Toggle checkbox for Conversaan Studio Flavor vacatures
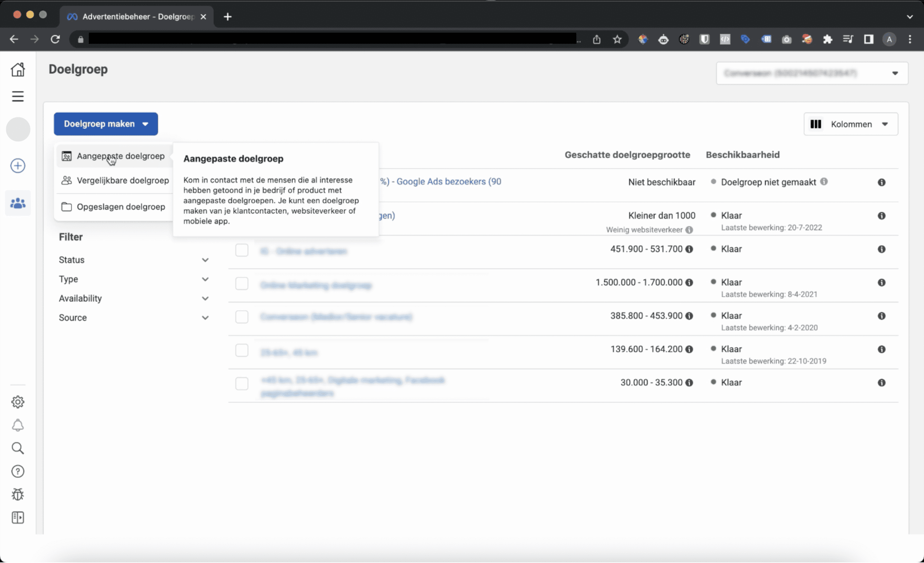The image size is (924, 563). pyautogui.click(x=242, y=316)
